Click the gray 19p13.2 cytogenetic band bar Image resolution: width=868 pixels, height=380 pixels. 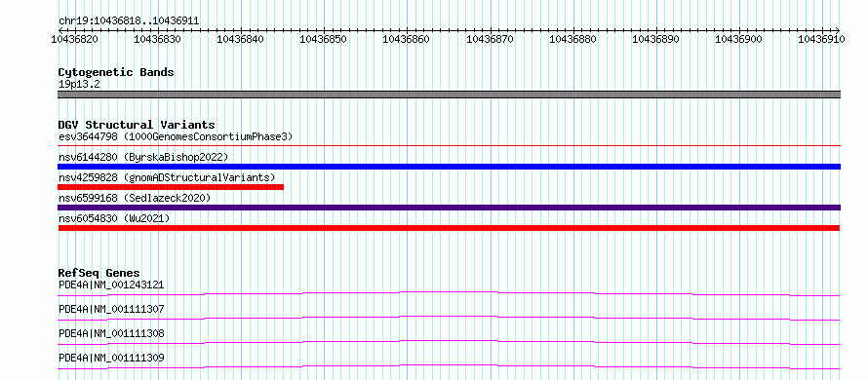tap(449, 95)
